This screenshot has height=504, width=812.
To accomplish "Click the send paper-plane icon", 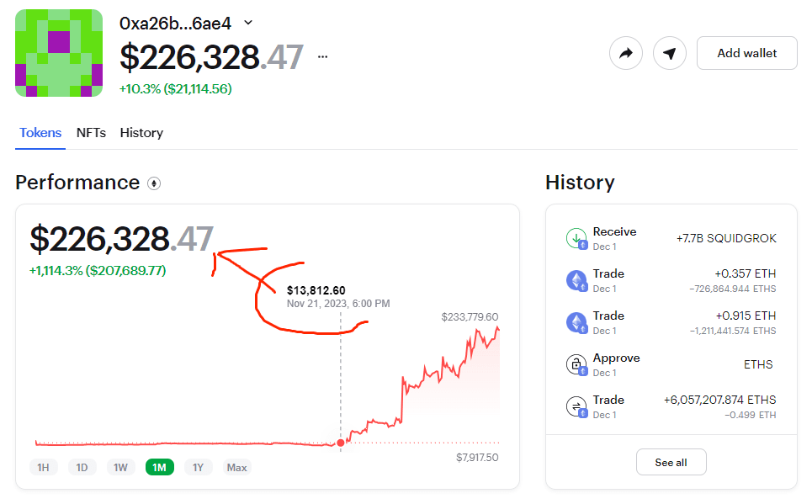I will (669, 53).
